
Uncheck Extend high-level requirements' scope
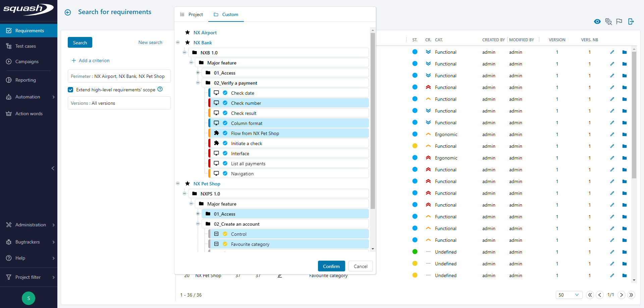click(x=70, y=90)
